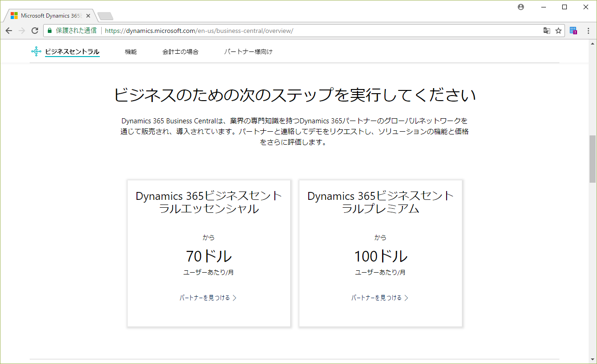This screenshot has height=364, width=597.
Task: Maximize the Chrome window
Action: [x=565, y=7]
